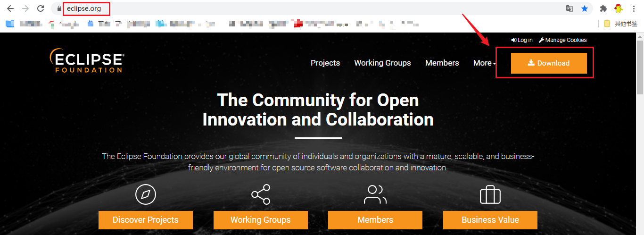Open the extensions puzzle icon
This screenshot has width=644, height=235.
(x=603, y=8)
